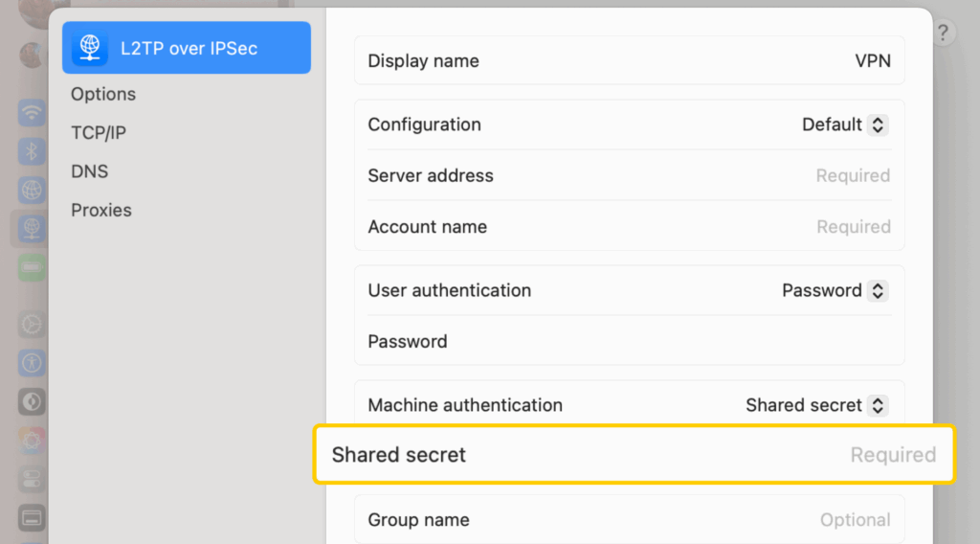Open Wi-Fi settings icon in sidebar
This screenshot has height=544, width=980.
point(33,112)
